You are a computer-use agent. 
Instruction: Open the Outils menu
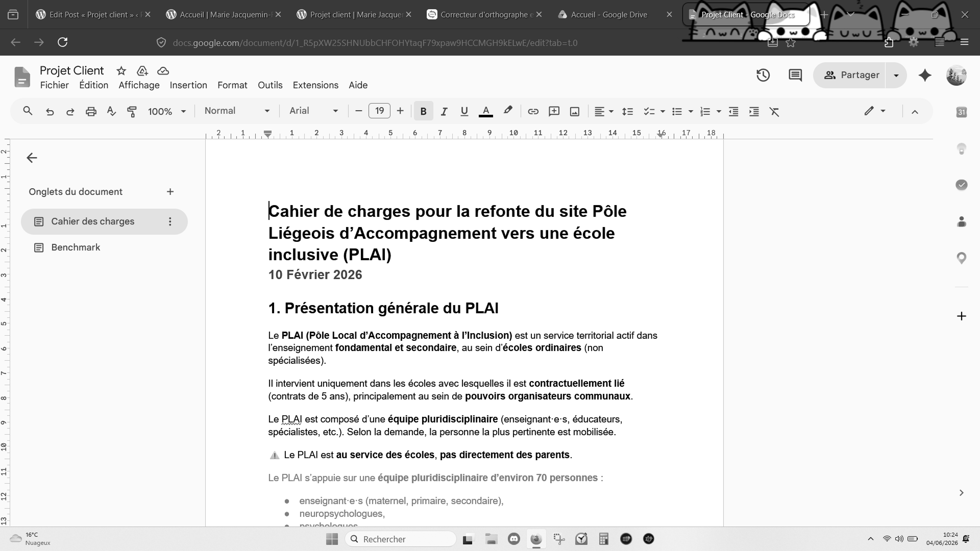[x=270, y=85]
